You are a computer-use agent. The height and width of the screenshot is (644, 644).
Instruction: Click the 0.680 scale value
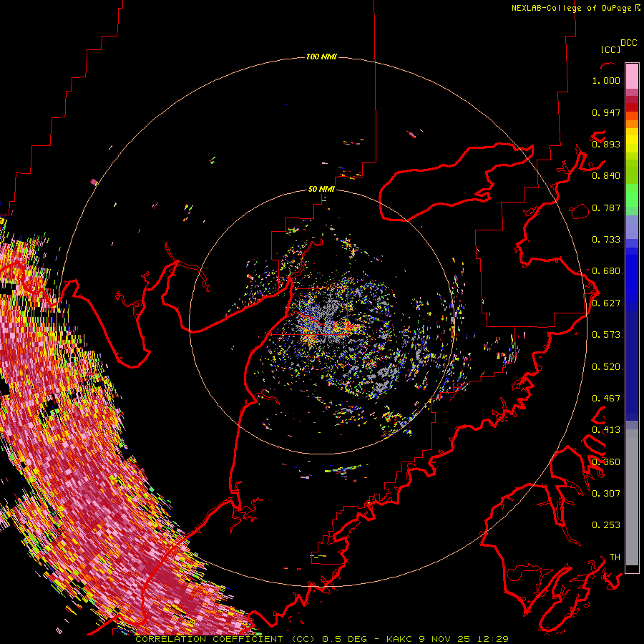606,271
